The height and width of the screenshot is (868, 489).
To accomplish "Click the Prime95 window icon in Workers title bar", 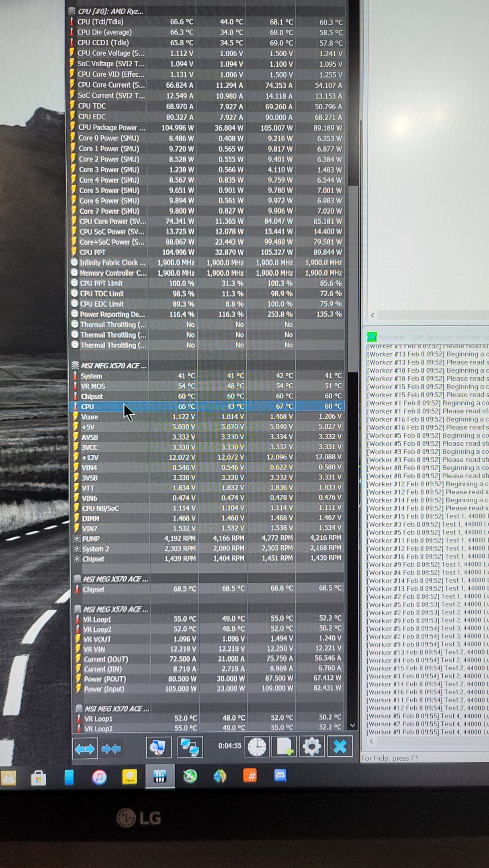I will (x=372, y=337).
